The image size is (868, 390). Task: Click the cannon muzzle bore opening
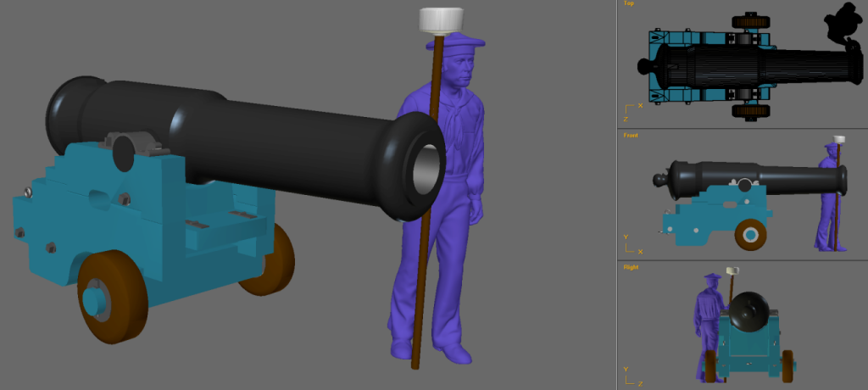(429, 167)
